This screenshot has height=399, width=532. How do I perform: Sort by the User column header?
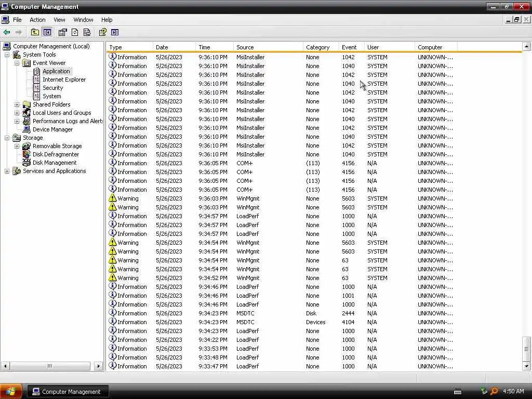tap(389, 47)
